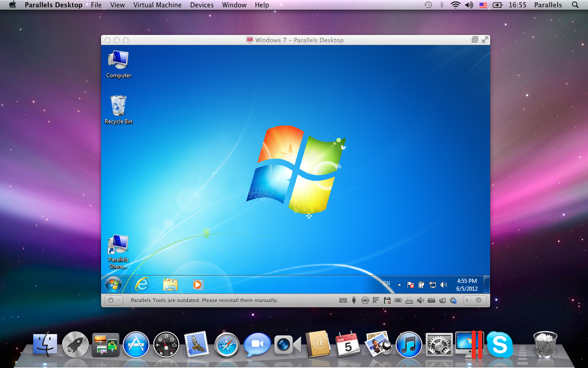Click the network icon in Parallels status bar
This screenshot has width=588, height=368.
[377, 300]
